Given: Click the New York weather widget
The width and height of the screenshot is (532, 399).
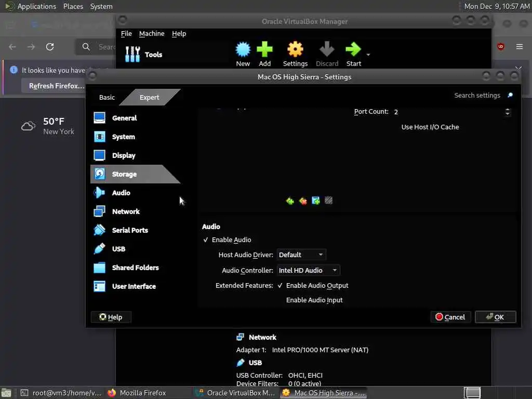Looking at the screenshot, I should pos(48,126).
